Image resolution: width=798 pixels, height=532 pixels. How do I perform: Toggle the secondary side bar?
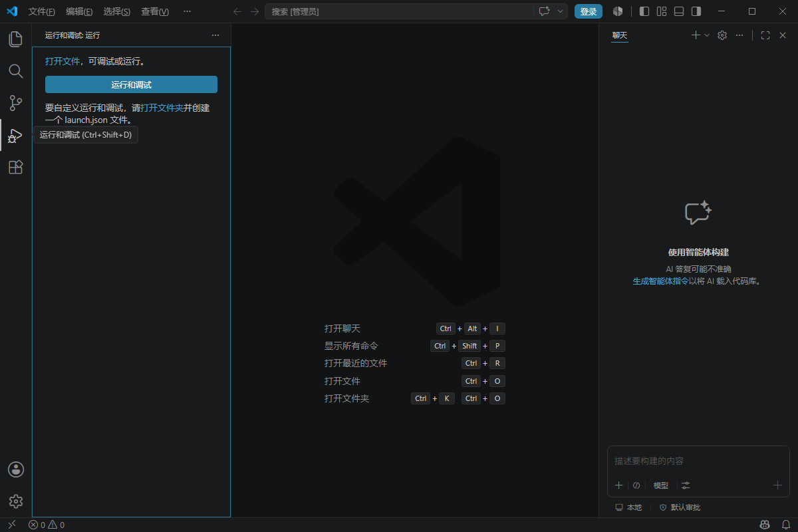coord(696,11)
